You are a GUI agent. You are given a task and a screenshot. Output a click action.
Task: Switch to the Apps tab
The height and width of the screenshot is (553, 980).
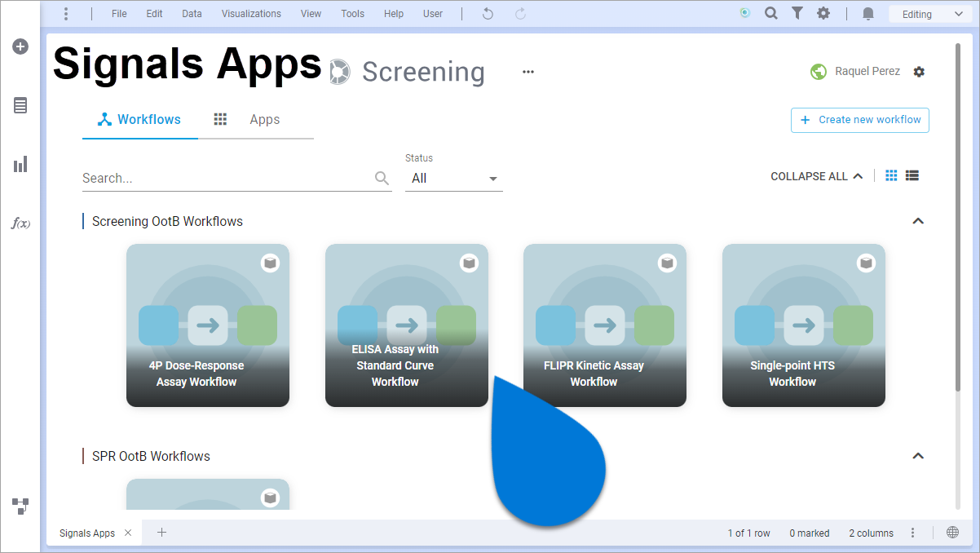click(264, 119)
